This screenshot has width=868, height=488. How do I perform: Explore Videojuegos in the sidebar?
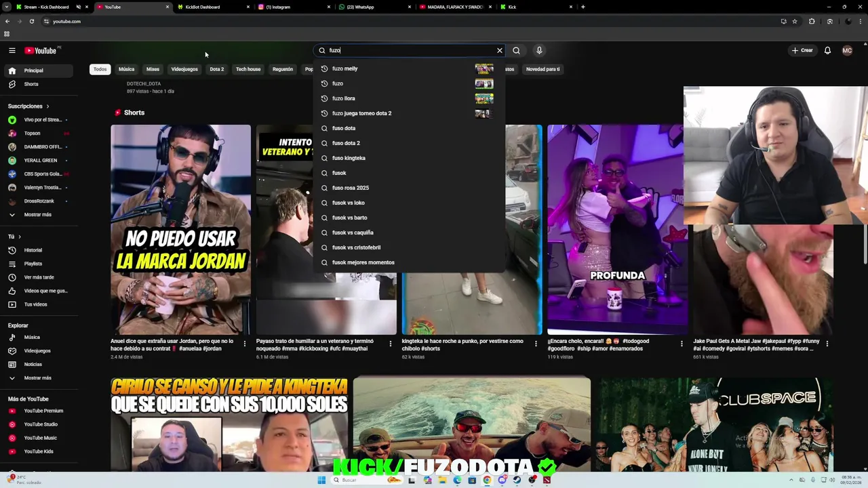pyautogui.click(x=39, y=350)
